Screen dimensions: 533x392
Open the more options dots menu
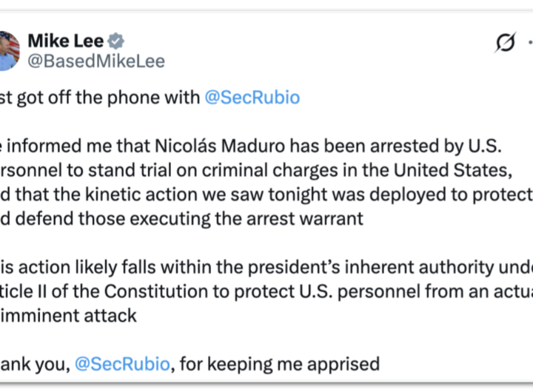(529, 44)
